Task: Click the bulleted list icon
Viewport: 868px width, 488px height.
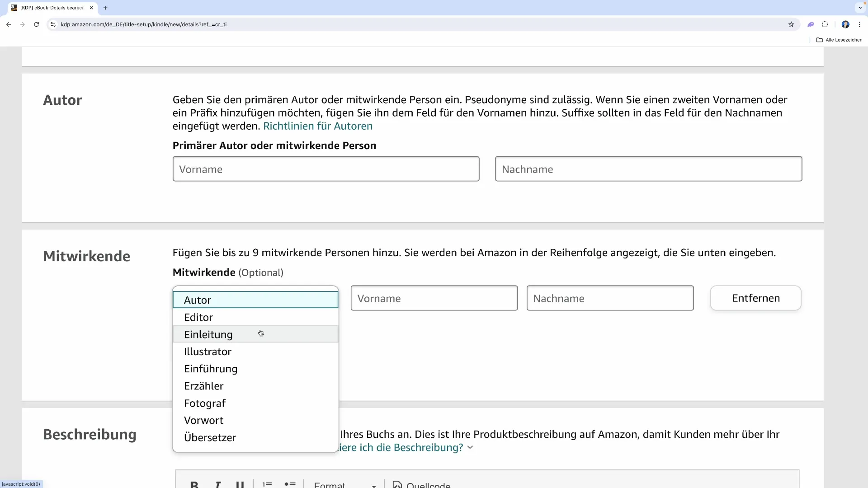Action: (290, 484)
